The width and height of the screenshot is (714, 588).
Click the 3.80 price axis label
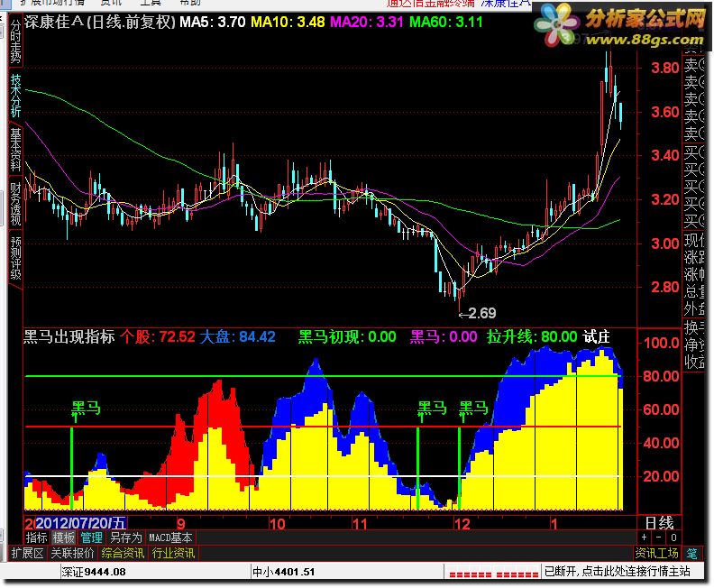665,68
